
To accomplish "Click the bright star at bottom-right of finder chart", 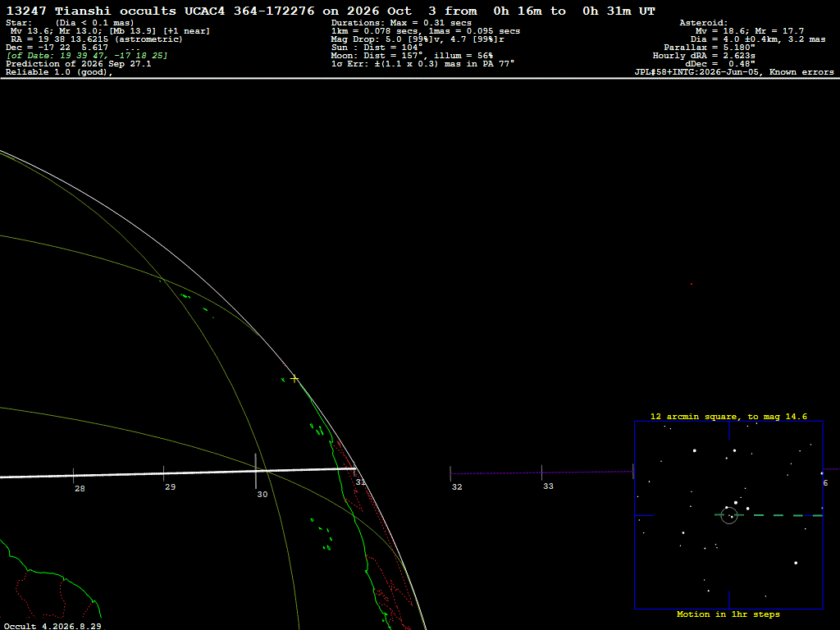I will point(796,563).
